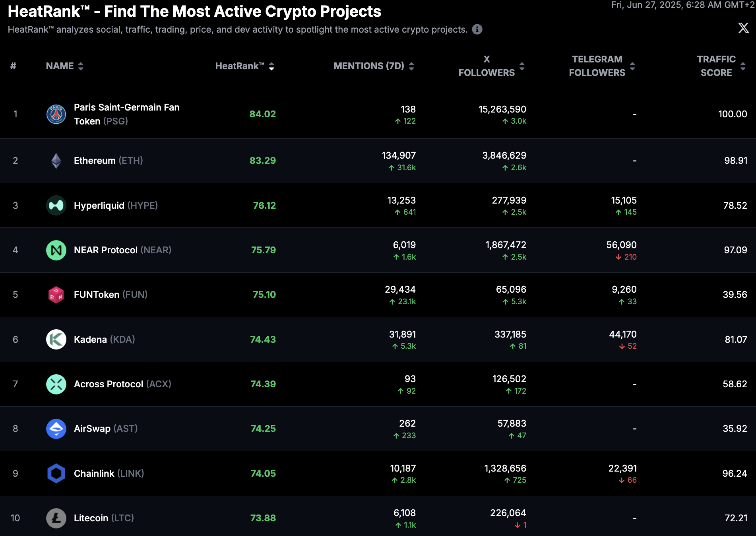This screenshot has height=536, width=756.
Task: Sort table by MENTIONS (7D) column
Action: point(374,66)
